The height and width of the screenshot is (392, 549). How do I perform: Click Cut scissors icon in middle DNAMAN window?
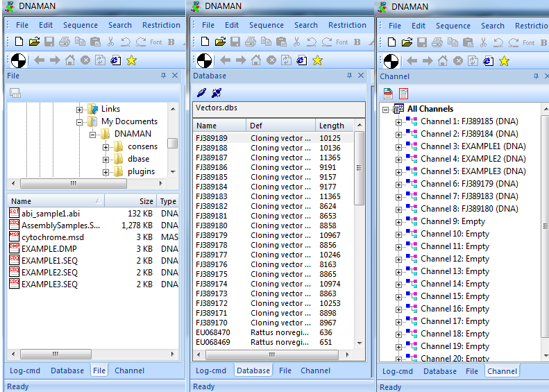click(296, 42)
